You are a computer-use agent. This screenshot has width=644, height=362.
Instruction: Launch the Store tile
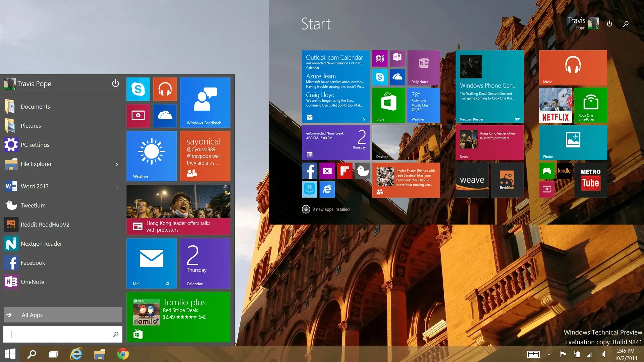click(388, 105)
